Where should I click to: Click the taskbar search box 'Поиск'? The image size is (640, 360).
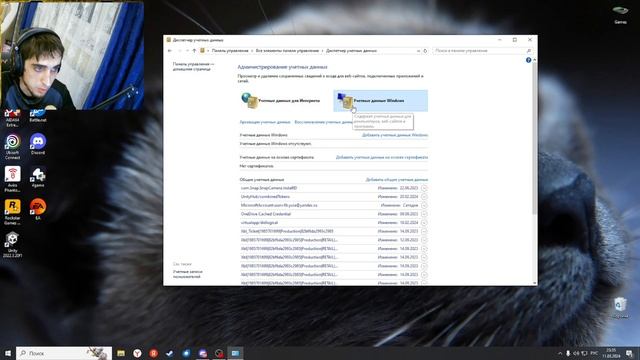[x=64, y=353]
